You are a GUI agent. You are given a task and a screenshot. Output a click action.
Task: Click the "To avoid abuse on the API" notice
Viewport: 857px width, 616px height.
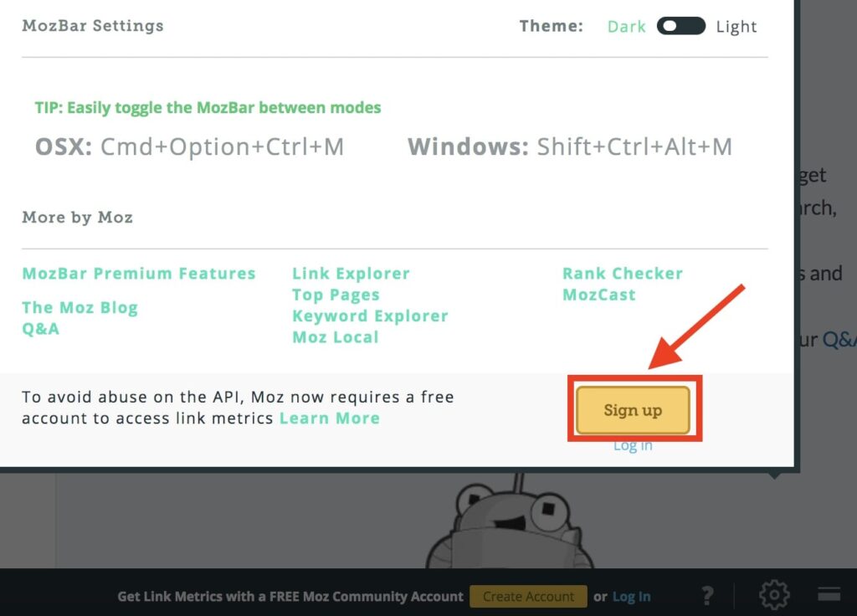[238, 408]
